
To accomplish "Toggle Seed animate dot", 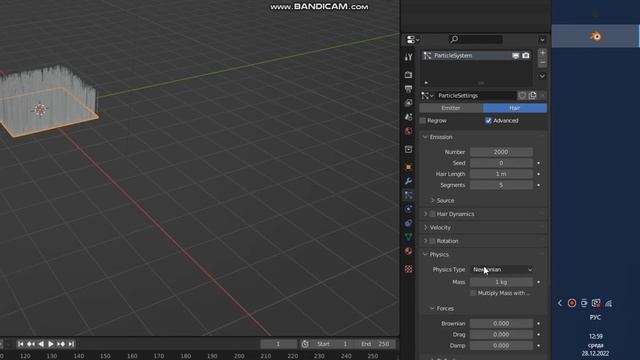I will click(539, 163).
